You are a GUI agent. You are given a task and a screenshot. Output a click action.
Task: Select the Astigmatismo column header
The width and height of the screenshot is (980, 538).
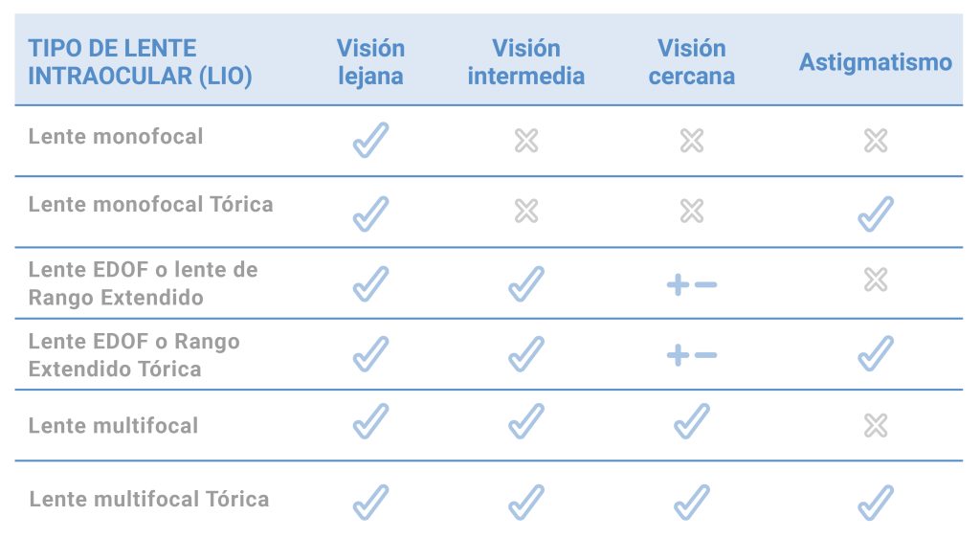point(875,63)
